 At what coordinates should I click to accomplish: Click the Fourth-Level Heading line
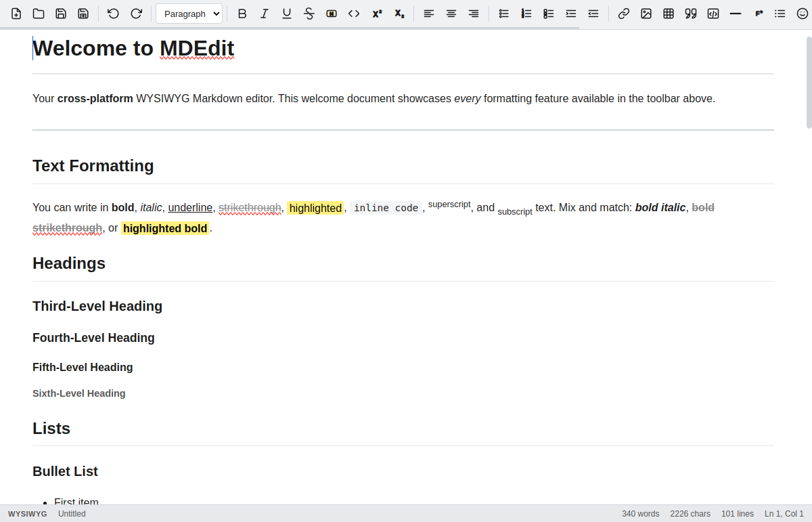click(93, 338)
